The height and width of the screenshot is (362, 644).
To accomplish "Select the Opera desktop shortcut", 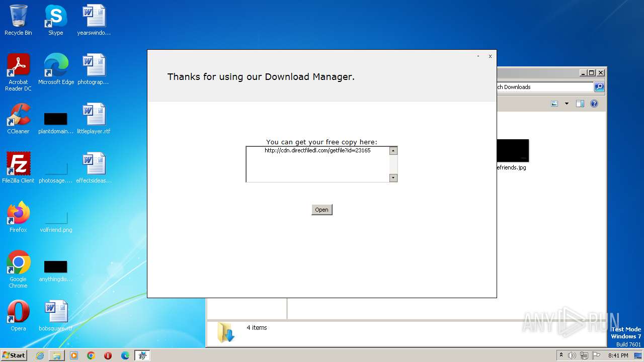I will click(18, 316).
